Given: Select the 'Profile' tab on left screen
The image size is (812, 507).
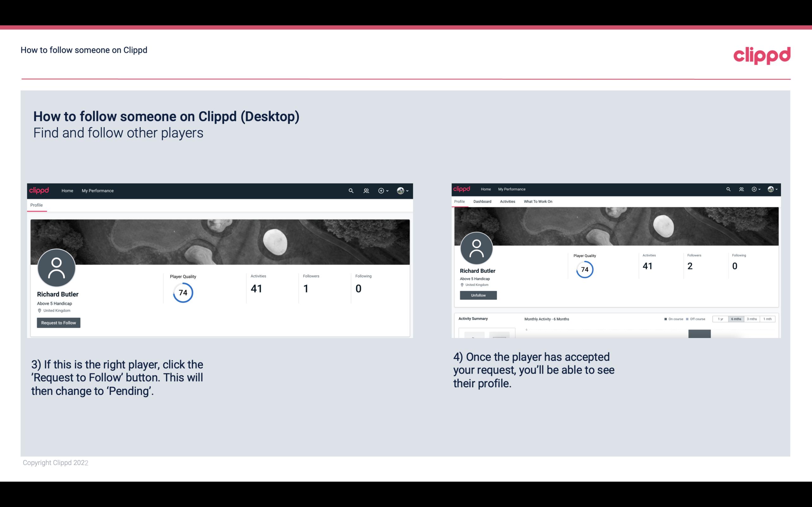Looking at the screenshot, I should point(36,205).
